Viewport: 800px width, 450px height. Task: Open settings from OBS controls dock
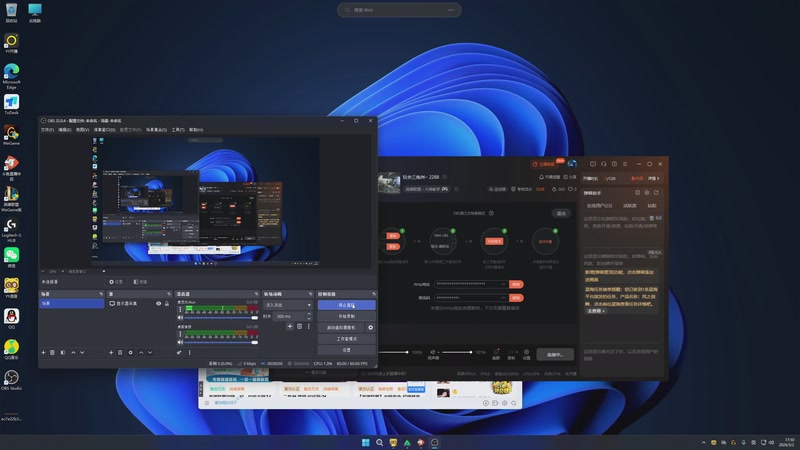click(346, 350)
